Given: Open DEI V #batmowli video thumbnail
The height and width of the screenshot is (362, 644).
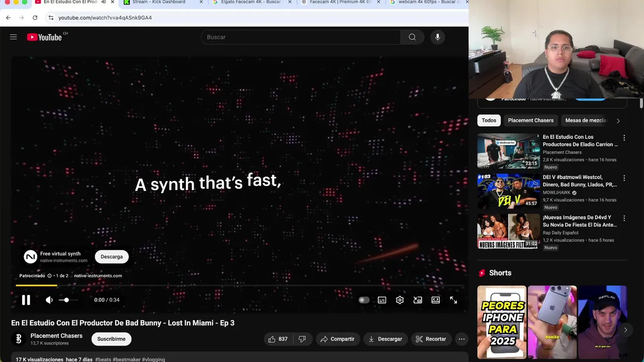Looking at the screenshot, I should pos(508,191).
